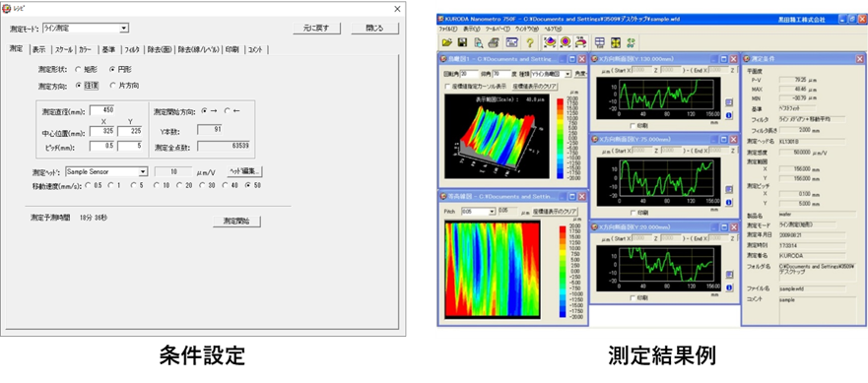Click the tile windows toolbar icon
This screenshot has height=383, width=868.
coord(599,41)
